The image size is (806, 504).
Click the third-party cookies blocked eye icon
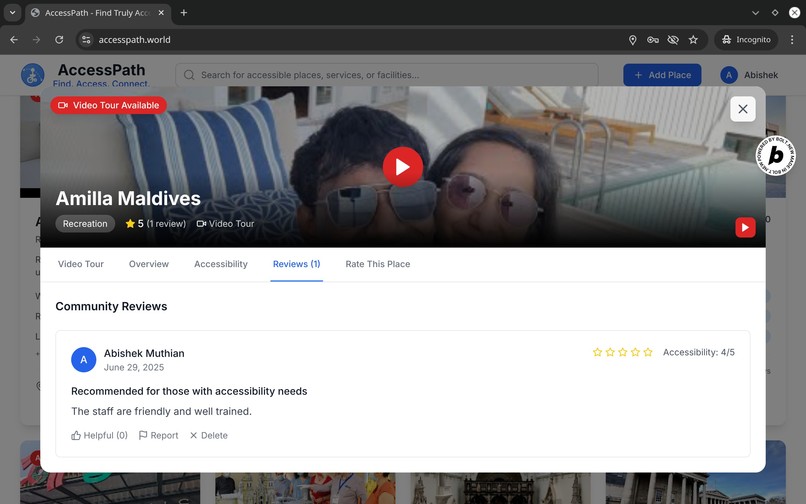673,40
